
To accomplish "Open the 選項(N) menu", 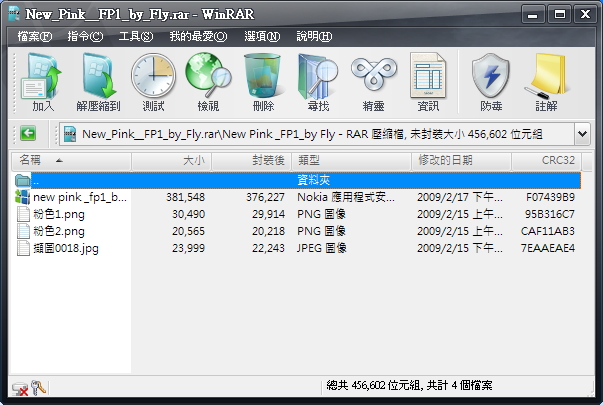I will 262,37.
